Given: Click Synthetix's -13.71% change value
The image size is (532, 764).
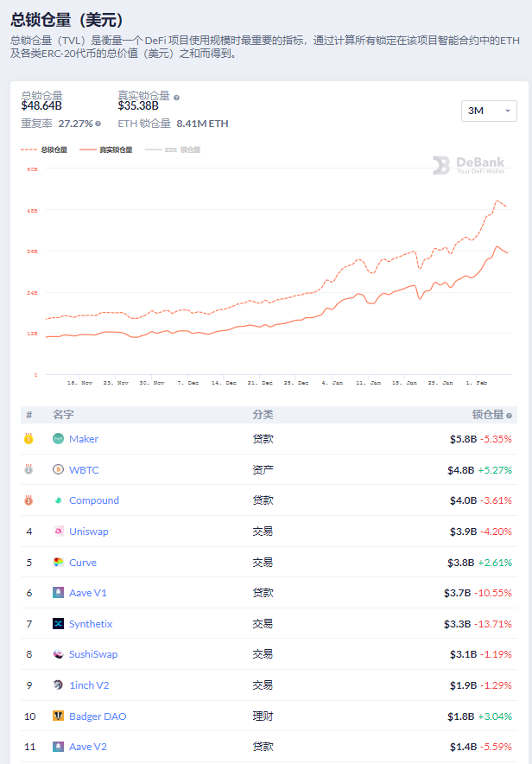Looking at the screenshot, I should pyautogui.click(x=492, y=624).
